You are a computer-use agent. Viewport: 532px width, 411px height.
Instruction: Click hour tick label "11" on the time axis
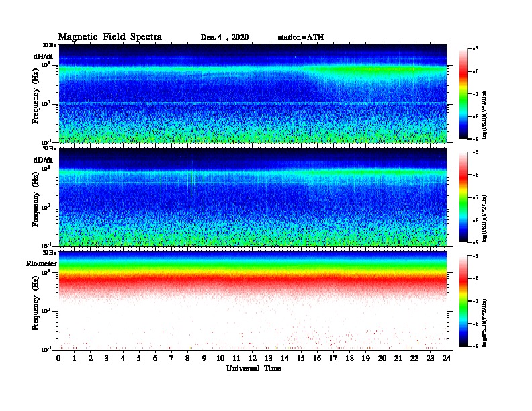[236, 358]
